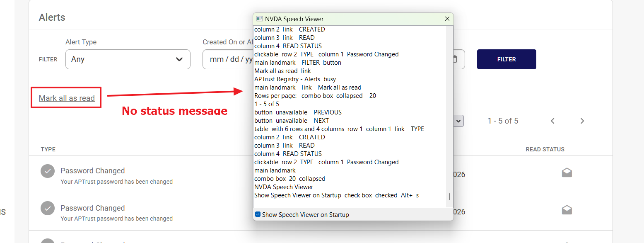This screenshot has height=243, width=644.
Task: Click the first Password Changed checkmark icon
Action: click(48, 171)
